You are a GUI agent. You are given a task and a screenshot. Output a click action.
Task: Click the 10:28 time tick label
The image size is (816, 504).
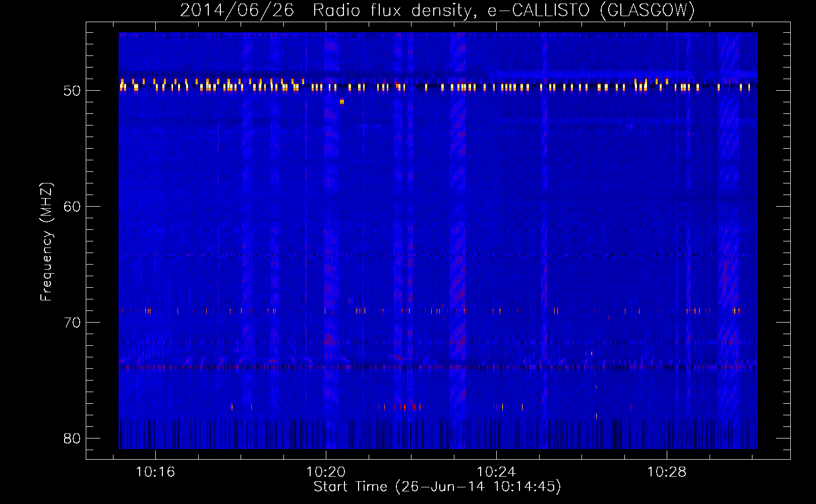tap(667, 472)
